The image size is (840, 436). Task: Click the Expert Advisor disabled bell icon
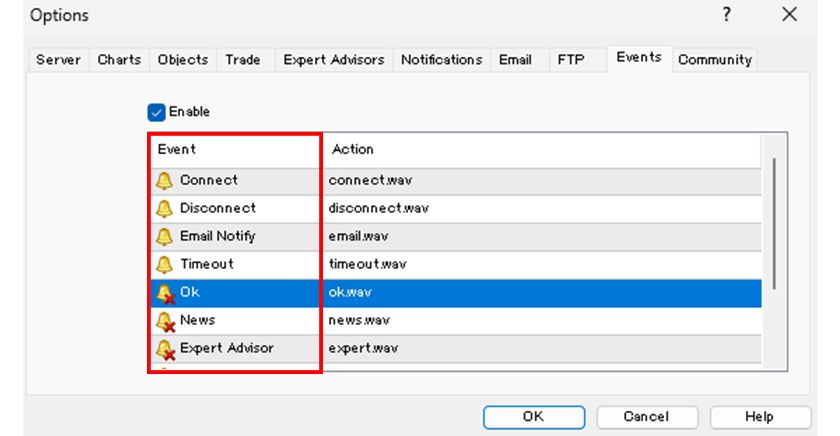166,349
